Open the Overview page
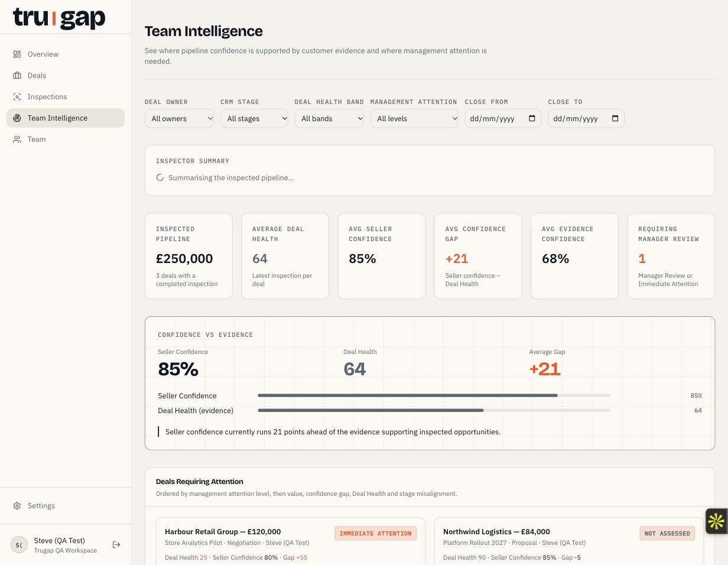728x565 pixels. click(66, 54)
